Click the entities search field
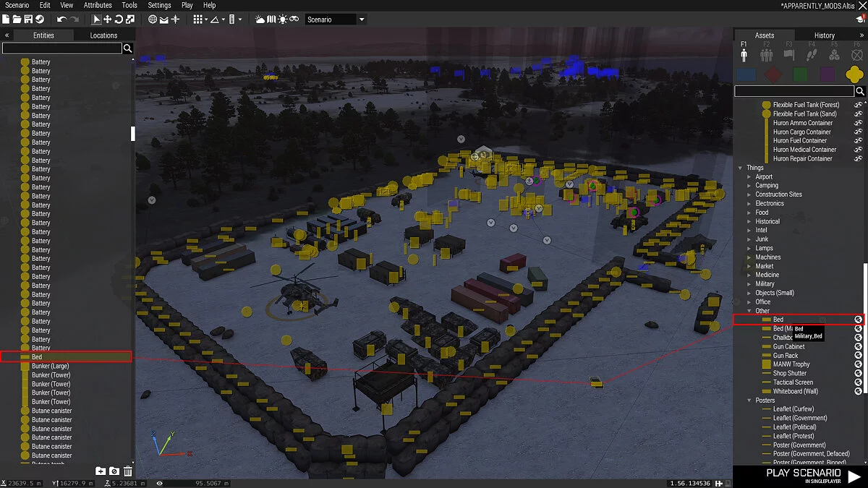Image resolution: width=868 pixels, height=488 pixels. (x=61, y=48)
